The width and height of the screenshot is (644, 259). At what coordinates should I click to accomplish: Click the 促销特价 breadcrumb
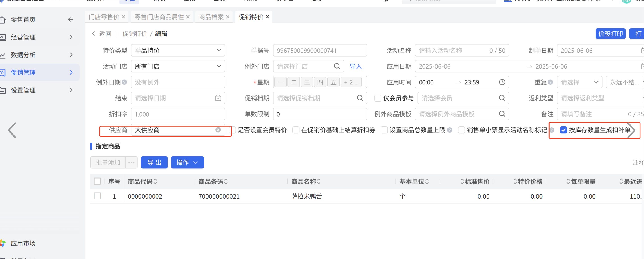click(135, 33)
